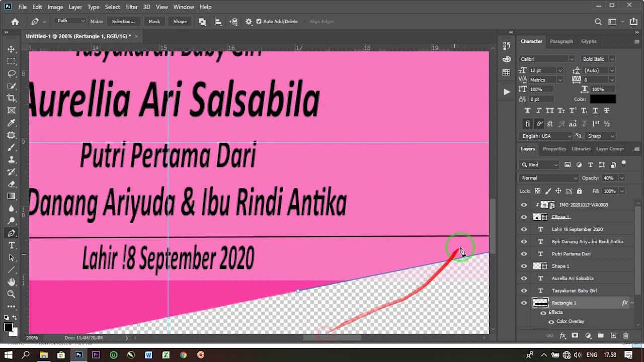644x362 pixels.
Task: Select the Horizontal Type tool
Action: click(x=11, y=245)
